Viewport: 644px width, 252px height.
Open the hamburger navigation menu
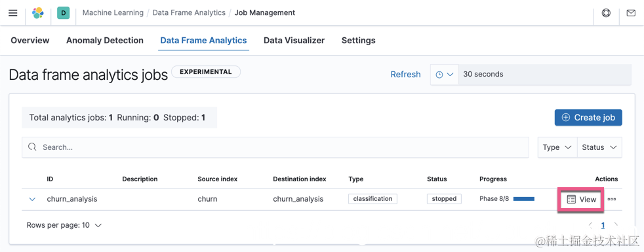click(12, 12)
